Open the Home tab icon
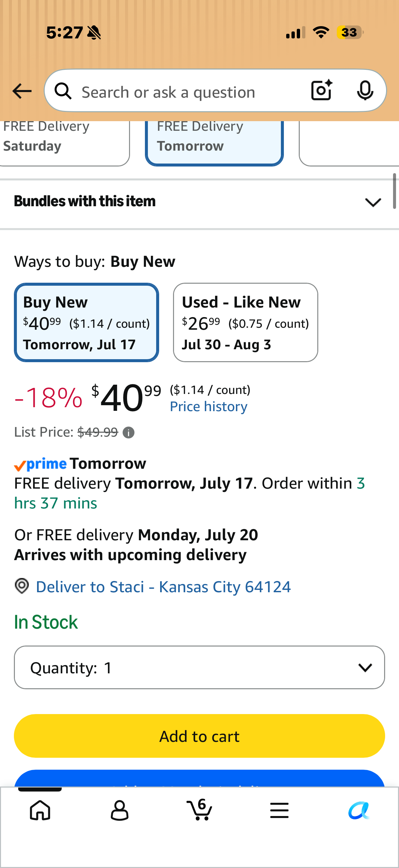Viewport: 399px width, 868px height. [40, 810]
